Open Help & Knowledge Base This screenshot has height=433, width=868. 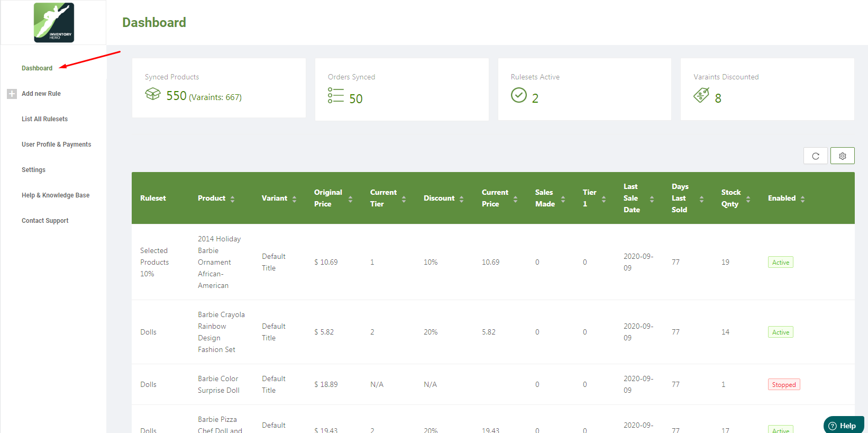tap(56, 195)
